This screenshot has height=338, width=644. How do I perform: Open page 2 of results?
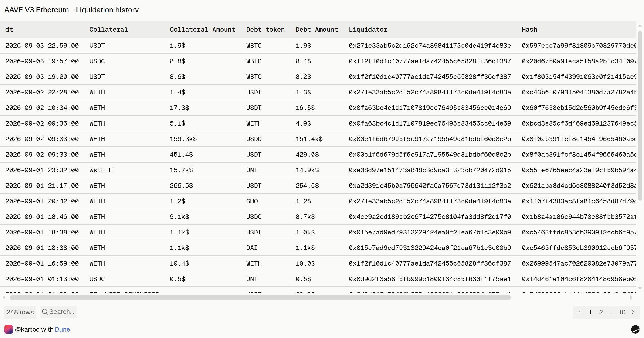pyautogui.click(x=601, y=312)
